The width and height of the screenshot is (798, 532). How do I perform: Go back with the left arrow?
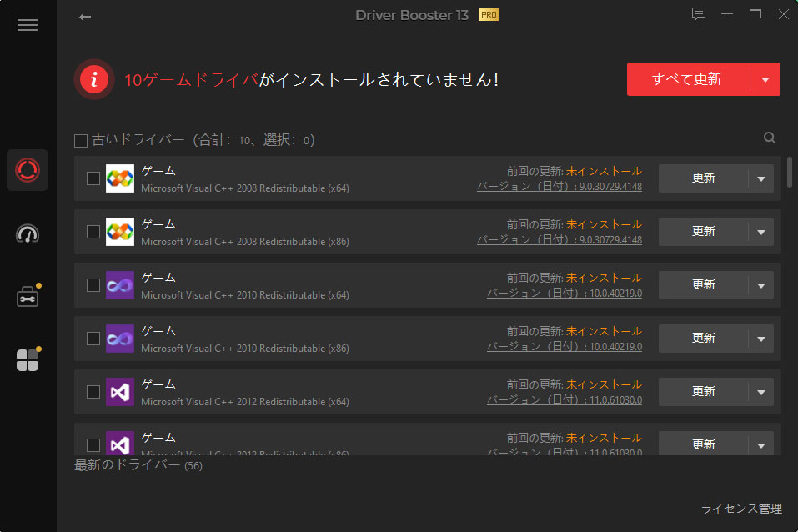pyautogui.click(x=85, y=18)
